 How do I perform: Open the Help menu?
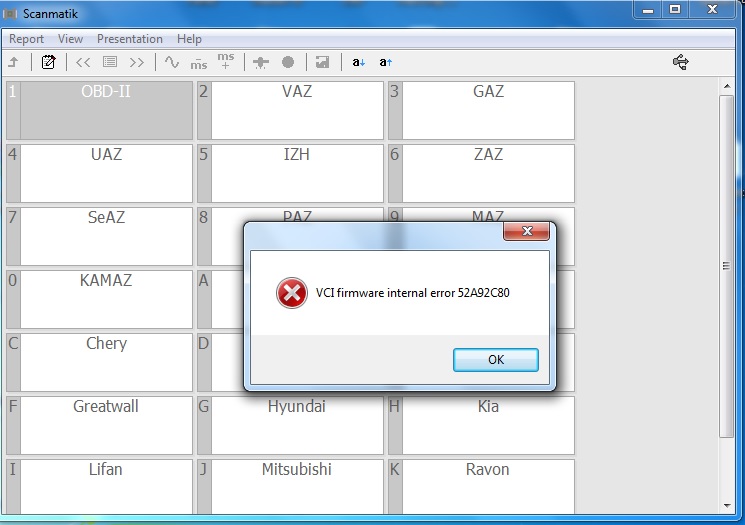tap(189, 39)
